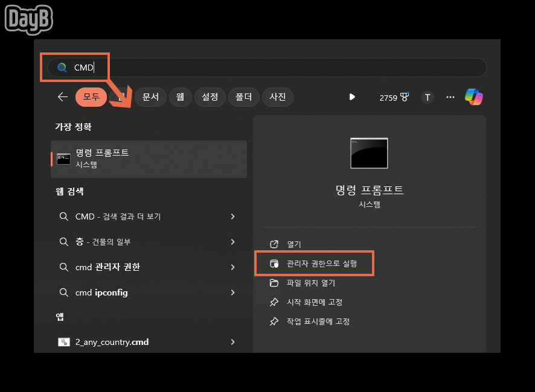Click into the CMD search input field
The height and width of the screenshot is (392, 535).
click(x=267, y=68)
